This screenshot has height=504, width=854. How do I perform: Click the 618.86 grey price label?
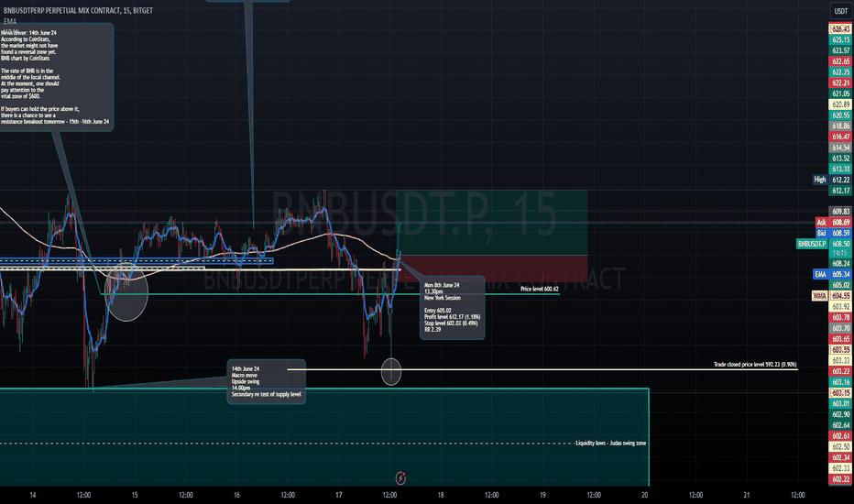[x=840, y=126]
